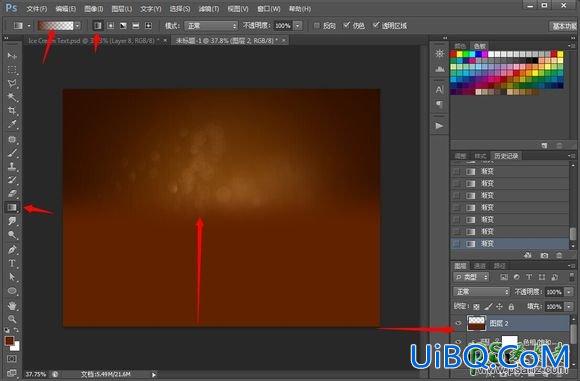Choose the linear gradient style icon
Screen dimensions: 580x381
98,26
